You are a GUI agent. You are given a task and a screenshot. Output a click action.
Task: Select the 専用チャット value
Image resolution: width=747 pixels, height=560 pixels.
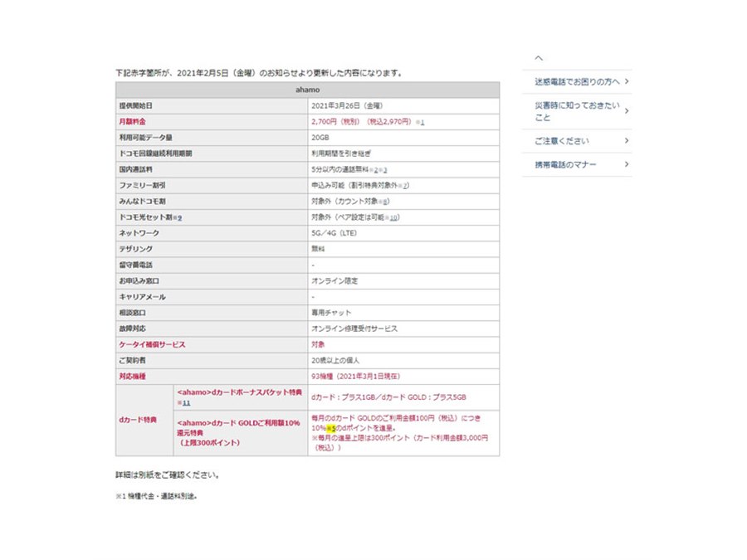pyautogui.click(x=331, y=313)
